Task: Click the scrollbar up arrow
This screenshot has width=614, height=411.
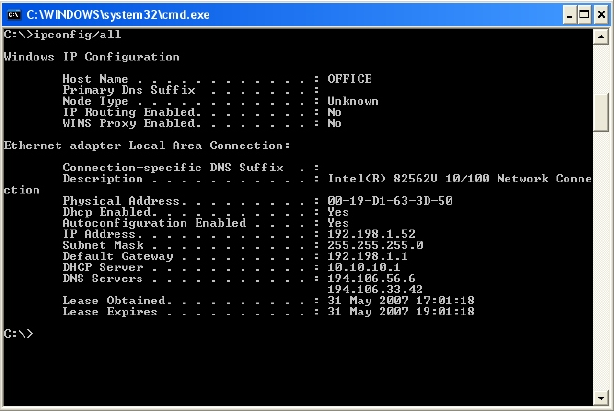Action: coord(601,37)
